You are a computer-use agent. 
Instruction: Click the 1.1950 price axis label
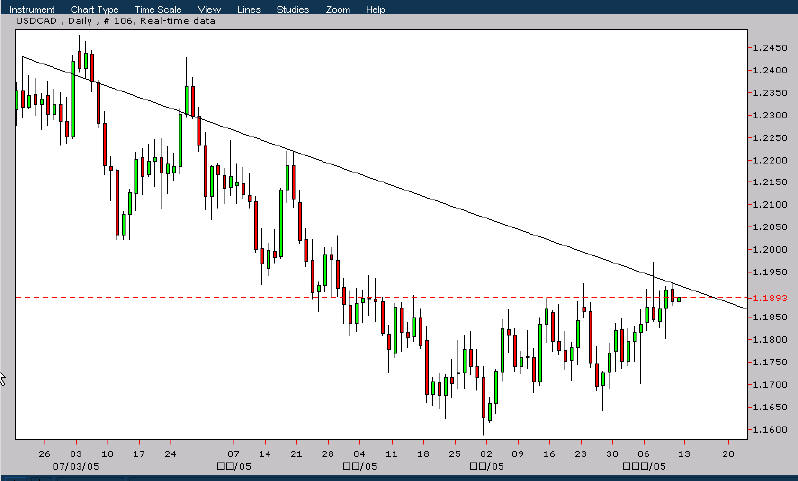770,272
